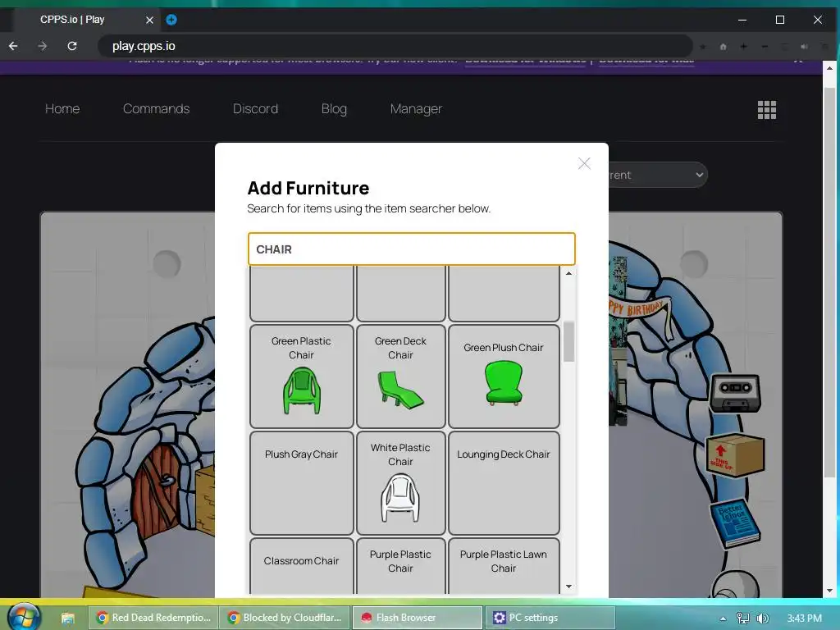
Task: Click the play.cpps.io address bar
Action: point(395,46)
